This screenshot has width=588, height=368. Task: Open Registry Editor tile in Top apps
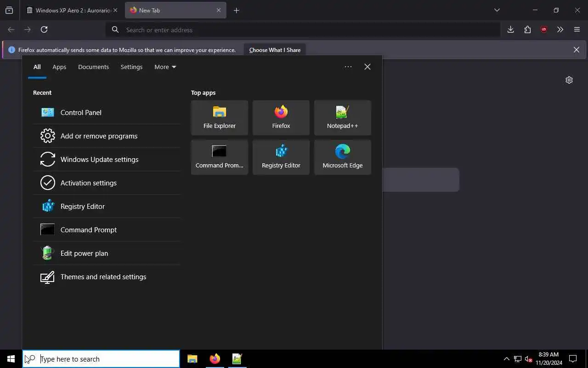coord(281,157)
